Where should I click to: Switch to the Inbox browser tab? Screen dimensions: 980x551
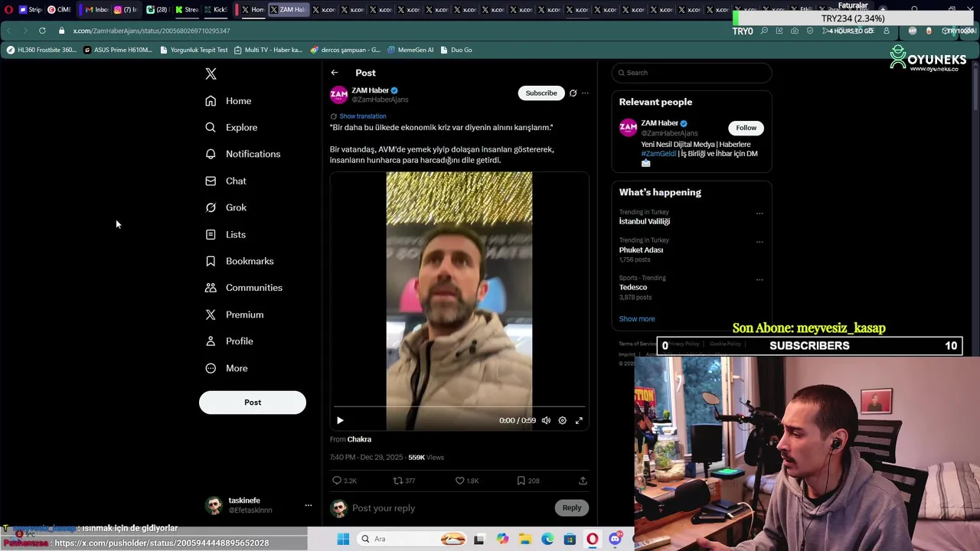[x=96, y=10]
